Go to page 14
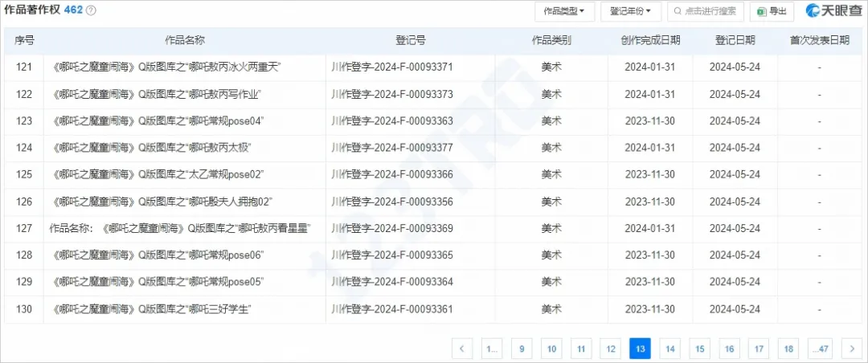Screen dimensions: 868x363 tap(669, 349)
